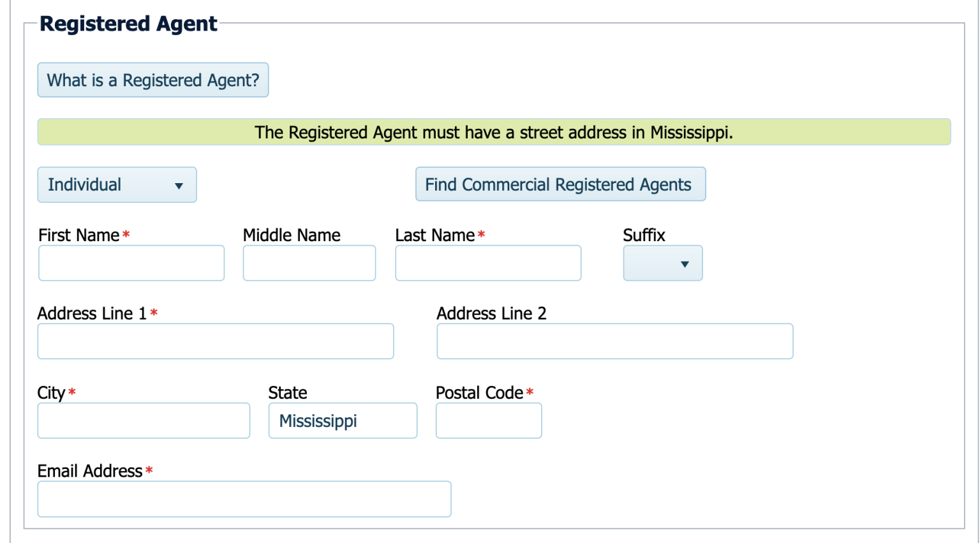Select the State field showing Mississippi

click(x=343, y=420)
